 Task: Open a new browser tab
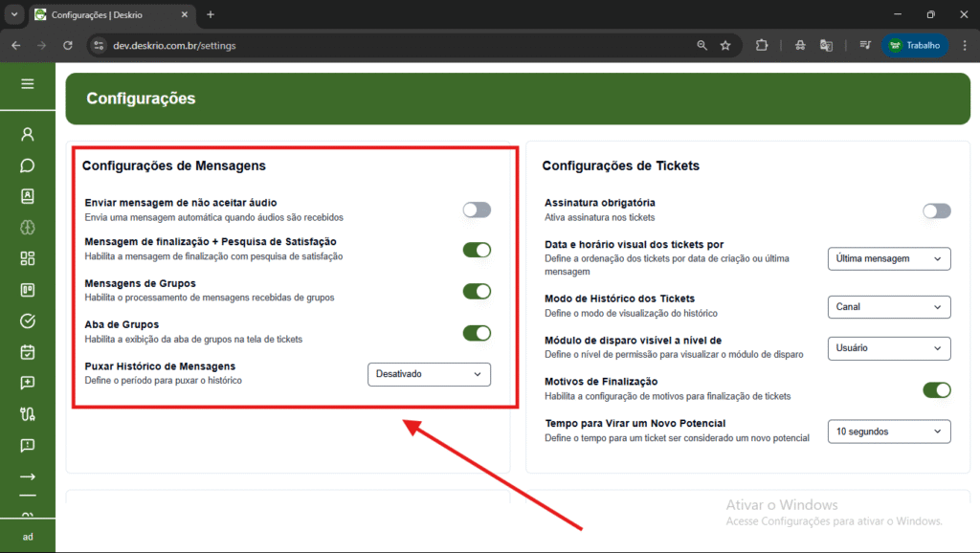coord(211,14)
